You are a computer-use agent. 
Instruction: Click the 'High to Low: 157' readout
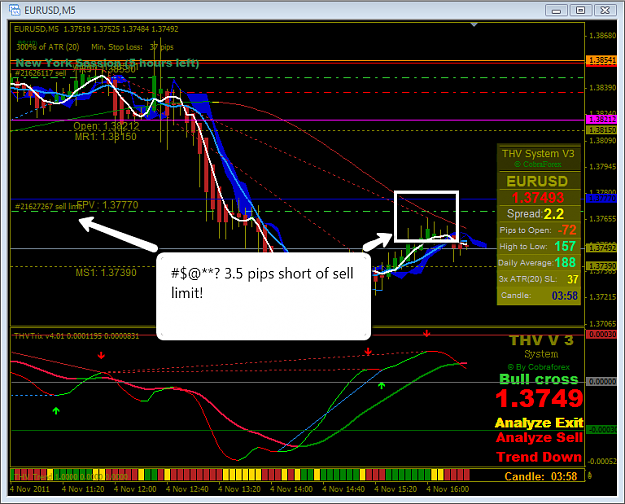[538, 246]
